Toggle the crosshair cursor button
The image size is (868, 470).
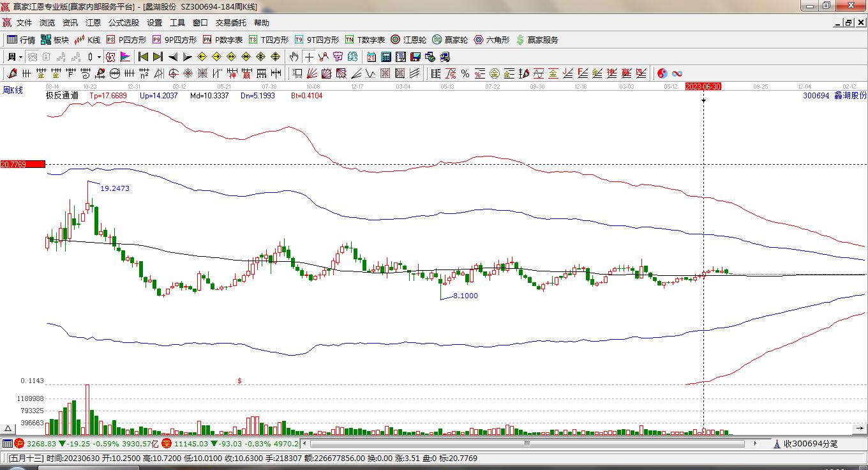coord(309,57)
